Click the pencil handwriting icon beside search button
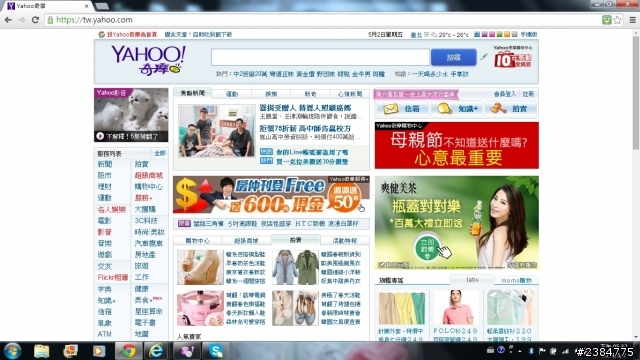640x360 pixels. [x=484, y=57]
